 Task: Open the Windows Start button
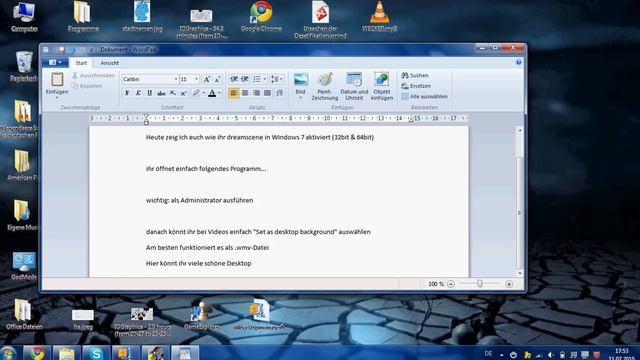pos(8,353)
